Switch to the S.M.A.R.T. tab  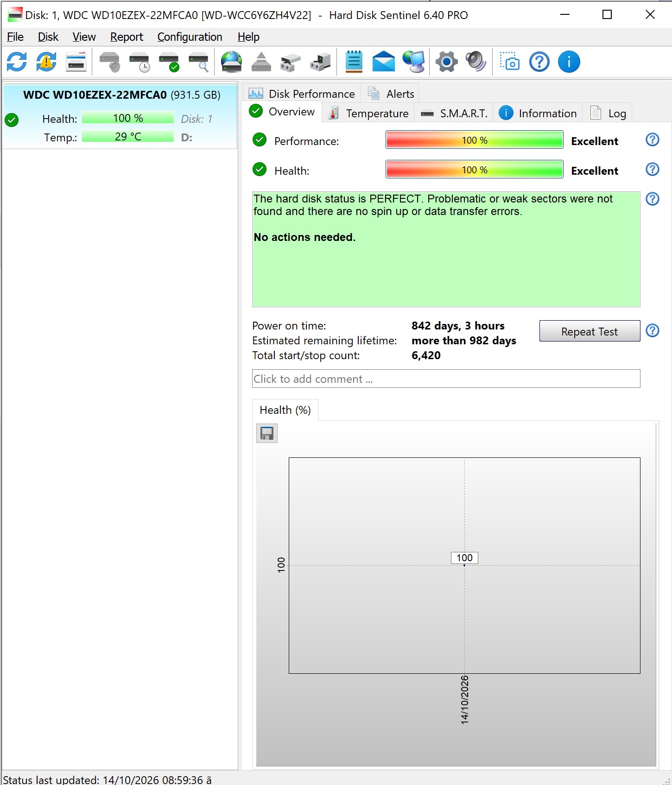click(454, 114)
